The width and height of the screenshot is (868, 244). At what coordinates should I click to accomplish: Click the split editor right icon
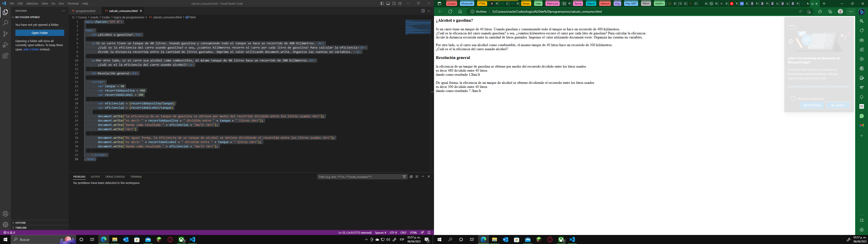423,11
